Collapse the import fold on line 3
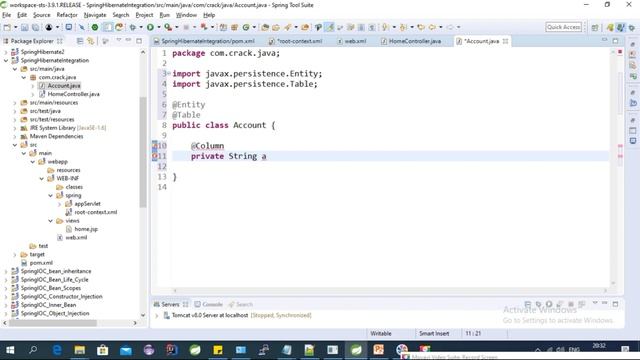 click(169, 73)
